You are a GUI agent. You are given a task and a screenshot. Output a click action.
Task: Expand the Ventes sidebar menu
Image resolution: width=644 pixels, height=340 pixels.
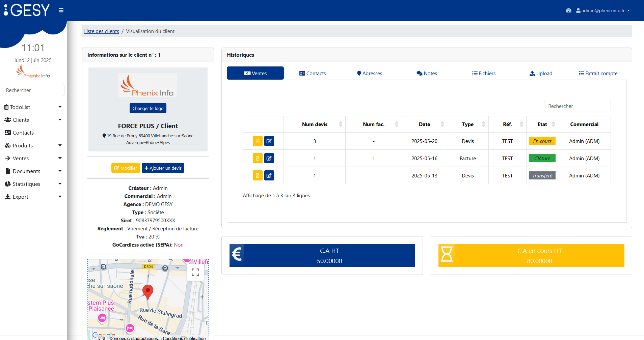[33, 158]
